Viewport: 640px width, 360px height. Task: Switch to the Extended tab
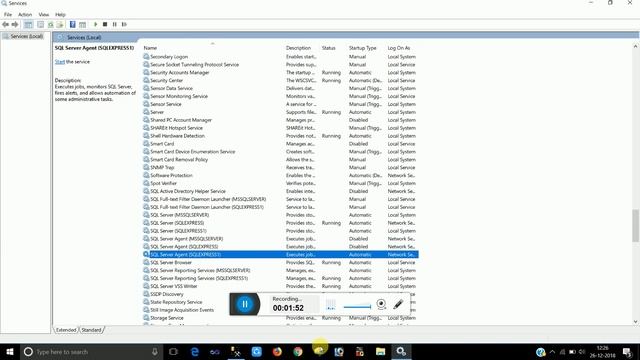tap(66, 330)
